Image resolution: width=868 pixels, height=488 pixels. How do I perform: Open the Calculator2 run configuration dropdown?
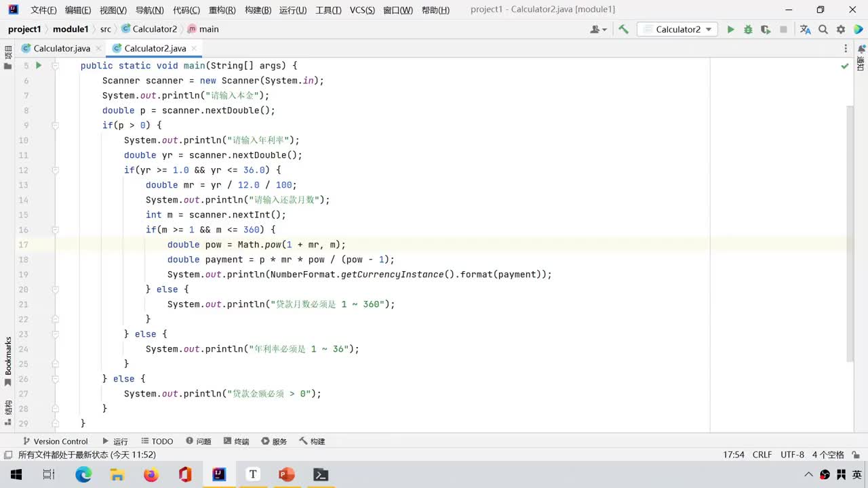pos(677,29)
